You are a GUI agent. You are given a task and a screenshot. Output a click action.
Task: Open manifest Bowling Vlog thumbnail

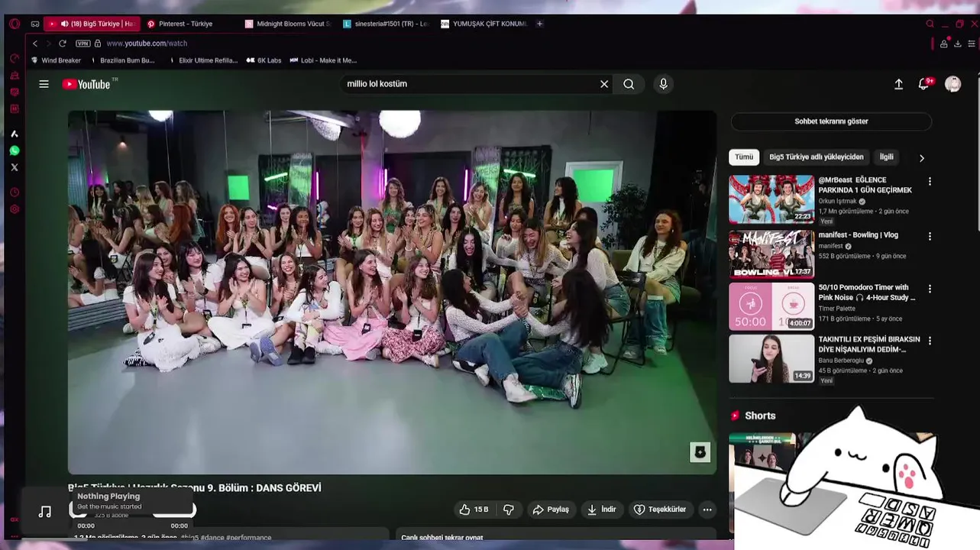[771, 254]
